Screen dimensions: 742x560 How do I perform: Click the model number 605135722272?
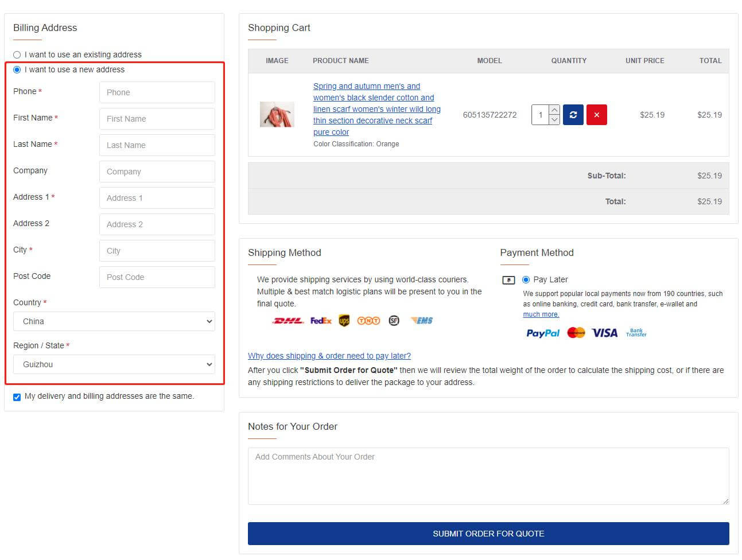click(x=490, y=115)
